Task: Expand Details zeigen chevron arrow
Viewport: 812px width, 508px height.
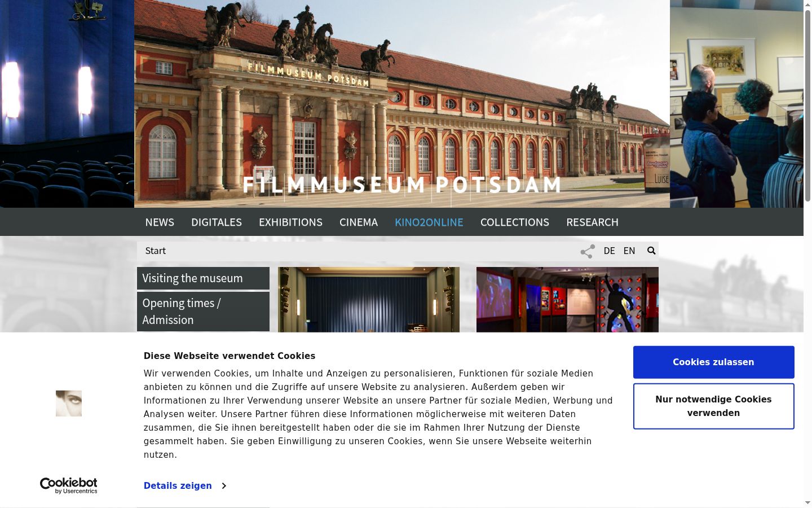Action: [224, 485]
